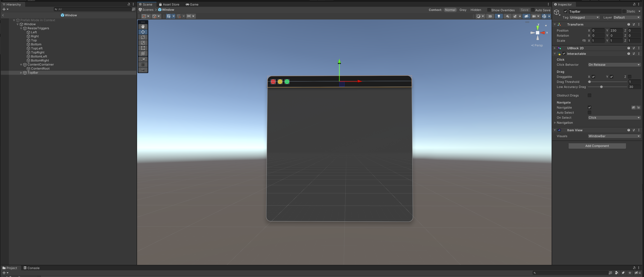644x277 pixels.
Task: Collapse the ResizeTriggers hierarchy item
Action: click(x=21, y=28)
